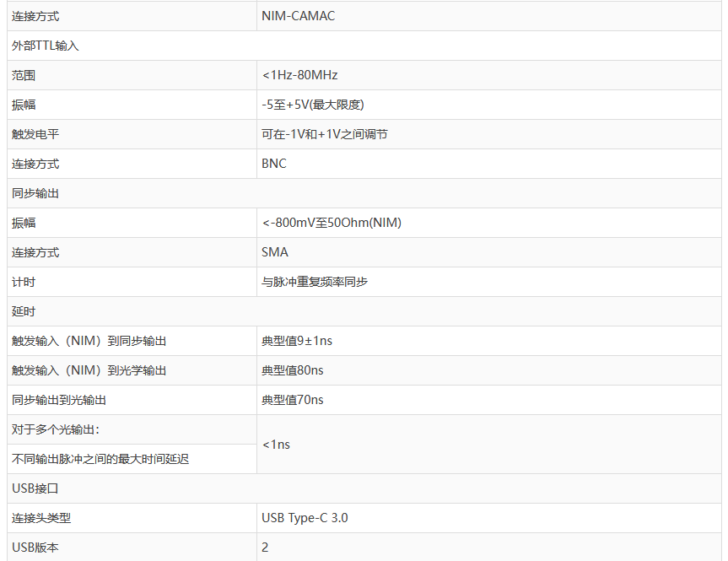Select the <1Hz-80MHz range value
Viewport: 728px width, 561px height.
point(299,75)
